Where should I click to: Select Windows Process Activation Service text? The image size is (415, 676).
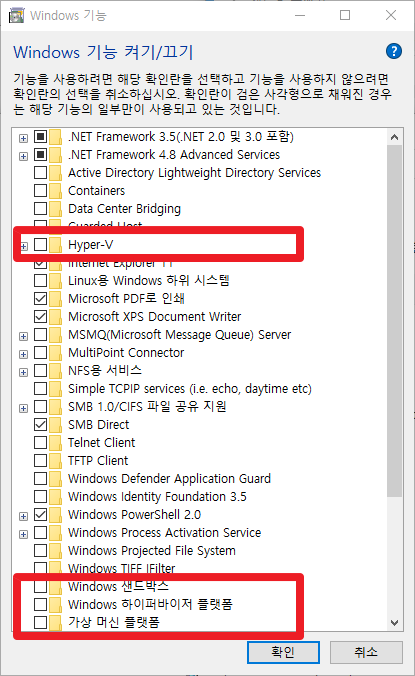pos(164,532)
